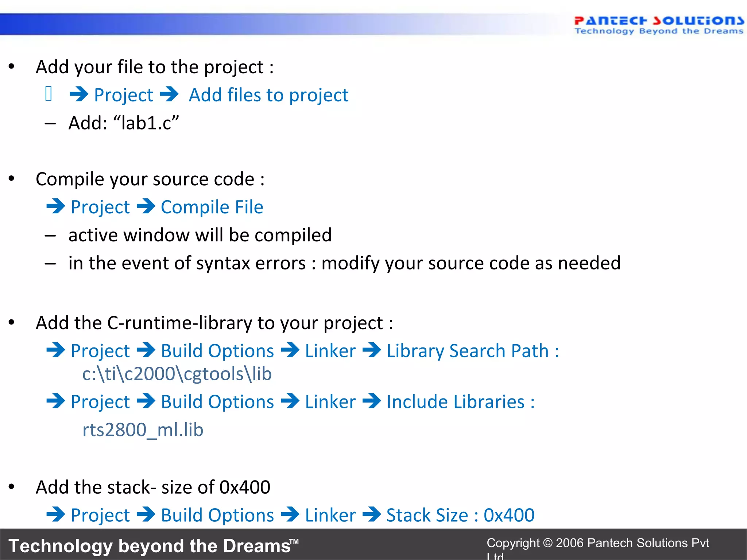
Task: Click 'Library Search Path :' text
Action: 473,351
